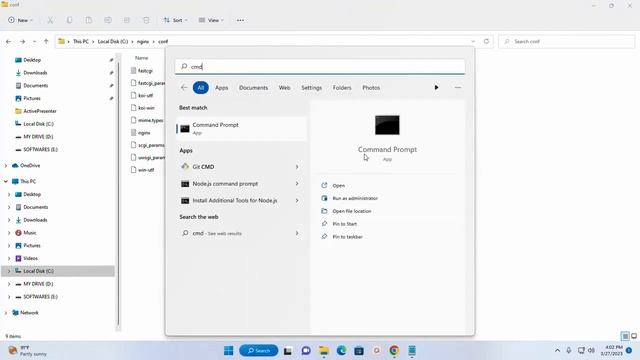Screen dimensions: 640x360
Task: Open Command Prompt best match result
Action: 241,129
